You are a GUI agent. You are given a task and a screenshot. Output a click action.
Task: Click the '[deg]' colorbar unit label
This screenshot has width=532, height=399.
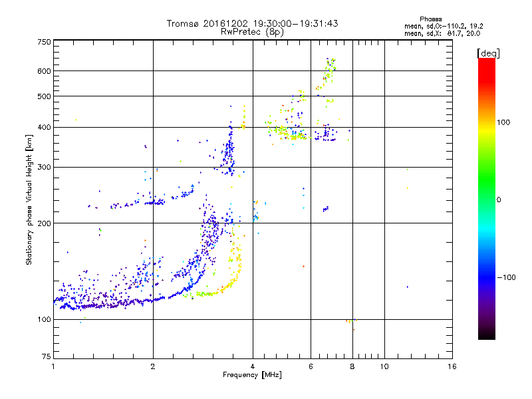[x=488, y=53]
